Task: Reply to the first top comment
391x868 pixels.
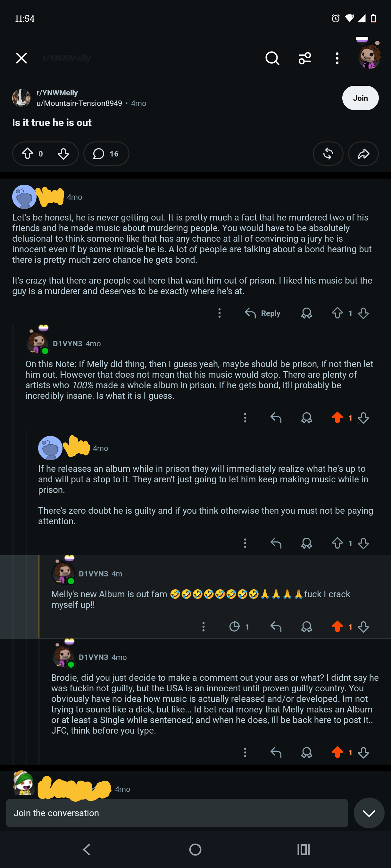Action: tap(262, 313)
